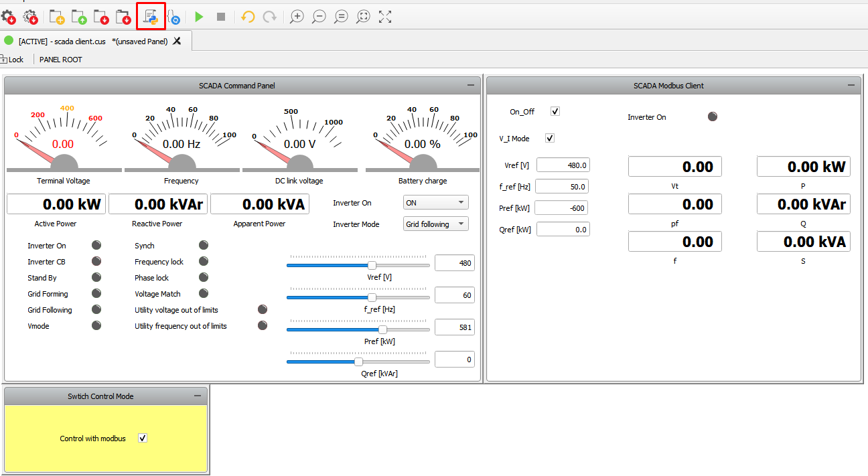The image size is (868, 476).
Task: Uncheck the On_Off checkbox
Action: tap(555, 111)
